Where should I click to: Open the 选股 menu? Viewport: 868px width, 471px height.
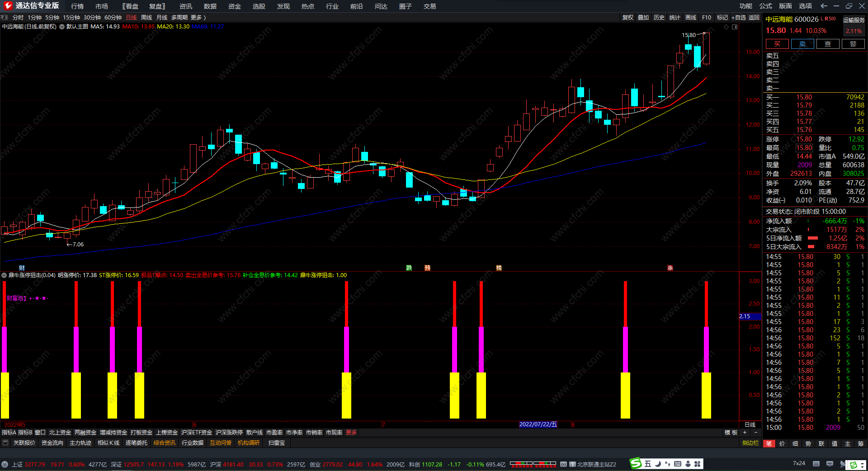[x=259, y=6]
